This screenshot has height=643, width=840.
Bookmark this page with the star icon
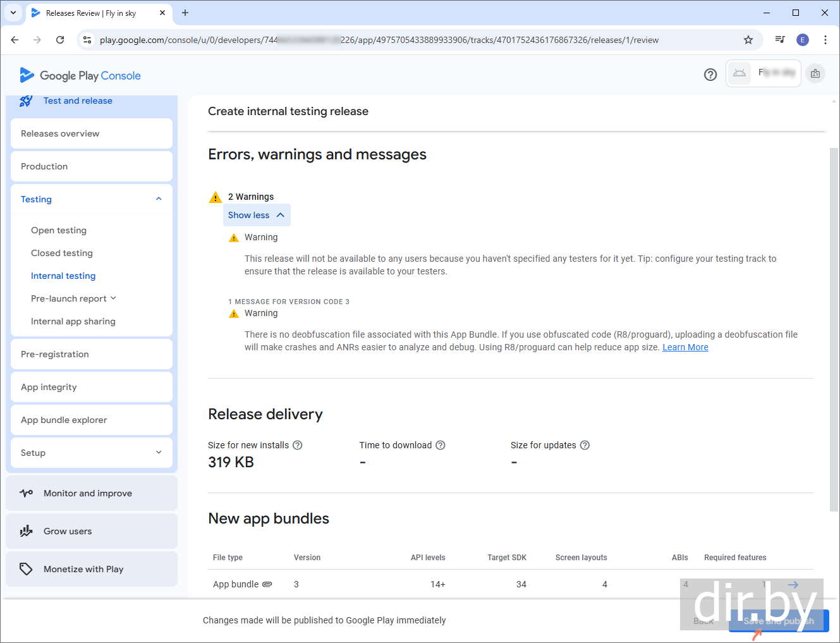748,40
